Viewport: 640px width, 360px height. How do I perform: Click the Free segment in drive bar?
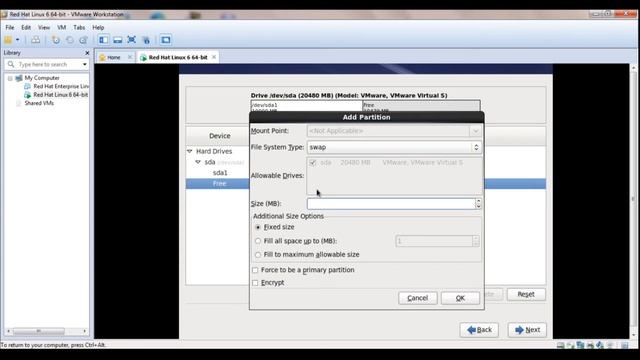421,106
